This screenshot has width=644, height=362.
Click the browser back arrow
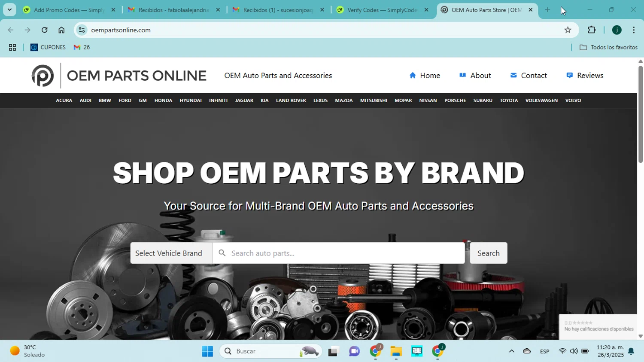pos(11,30)
